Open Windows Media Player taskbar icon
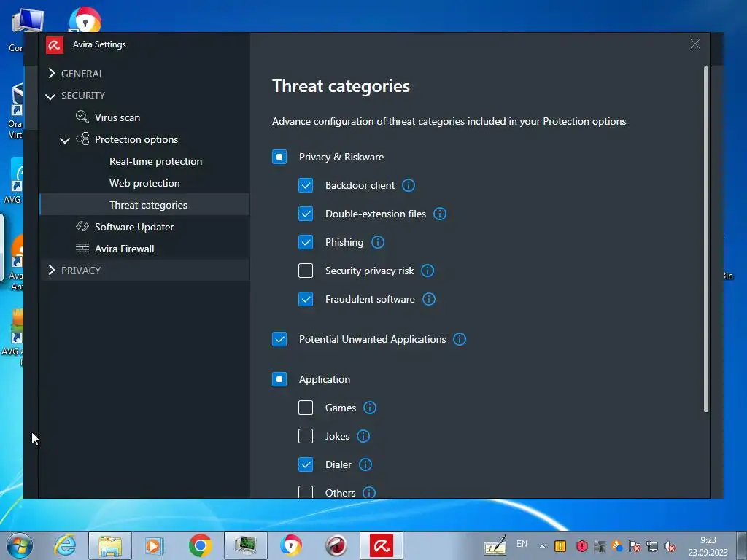747x560 pixels. pyautogui.click(x=155, y=545)
